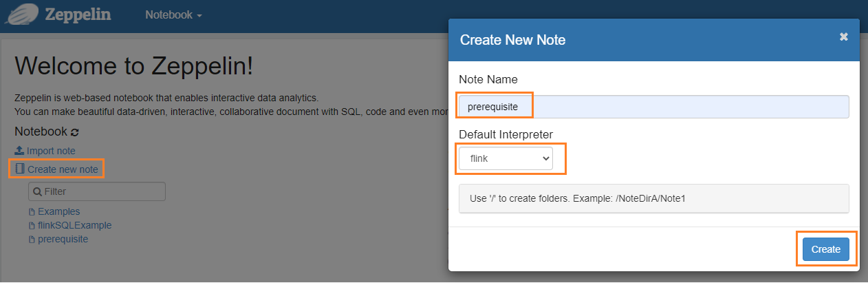
Task: Open the flinkSQLExample note
Action: tap(74, 226)
